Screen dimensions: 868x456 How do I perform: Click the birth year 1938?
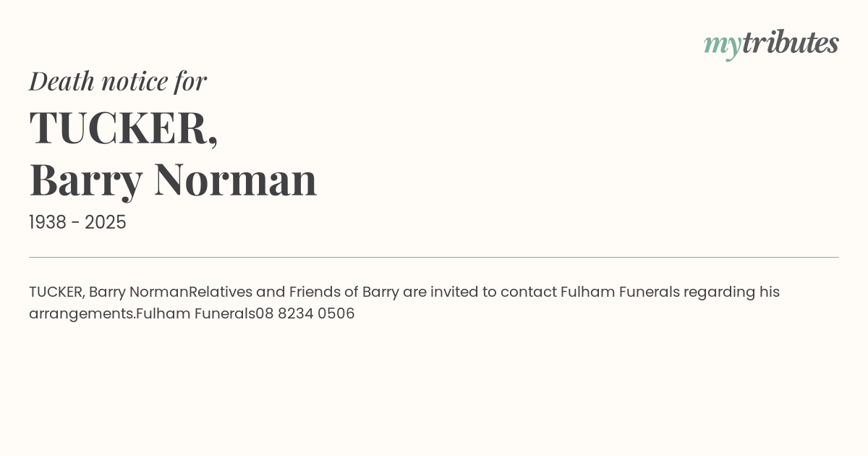pos(47,223)
